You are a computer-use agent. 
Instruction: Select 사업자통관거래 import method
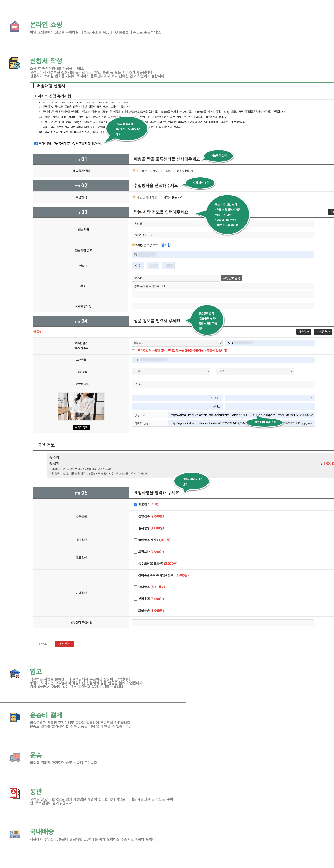click(x=161, y=197)
